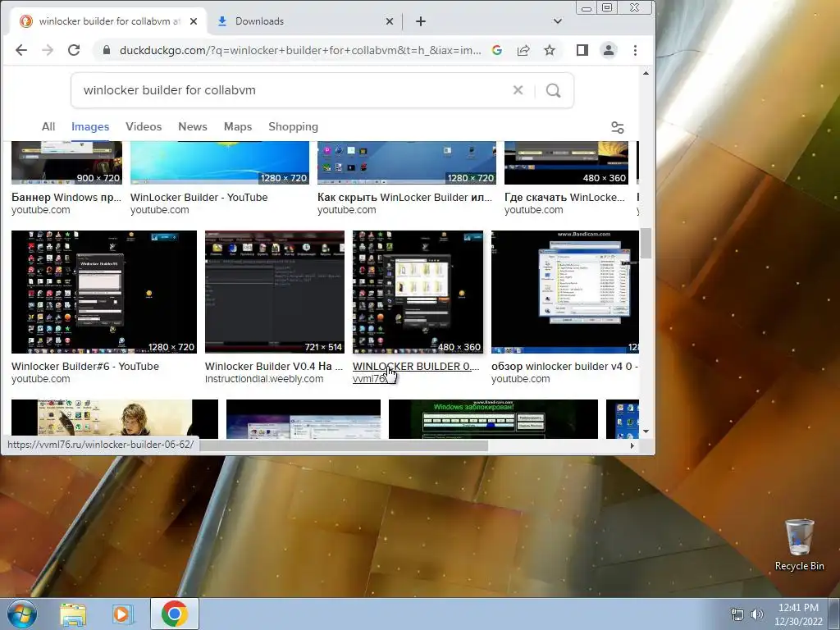Click the Где скачать WinLocke... title
The height and width of the screenshot is (630, 840).
564,197
